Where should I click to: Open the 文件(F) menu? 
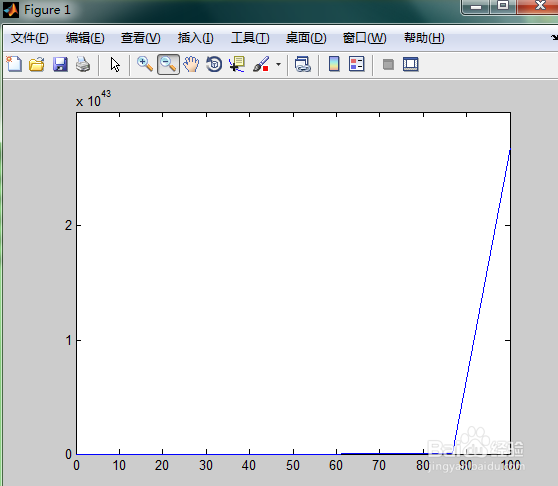tap(30, 38)
